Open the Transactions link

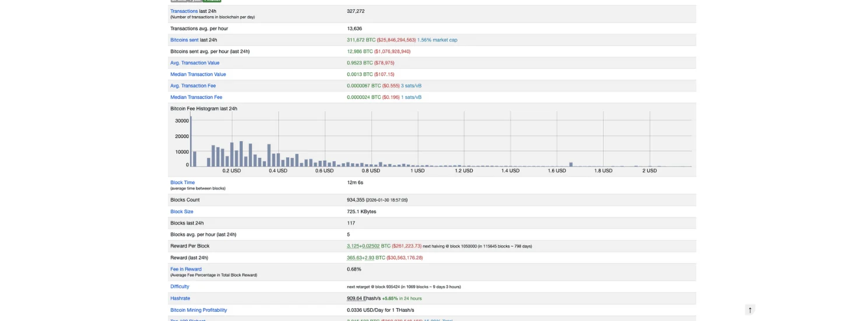184,11
